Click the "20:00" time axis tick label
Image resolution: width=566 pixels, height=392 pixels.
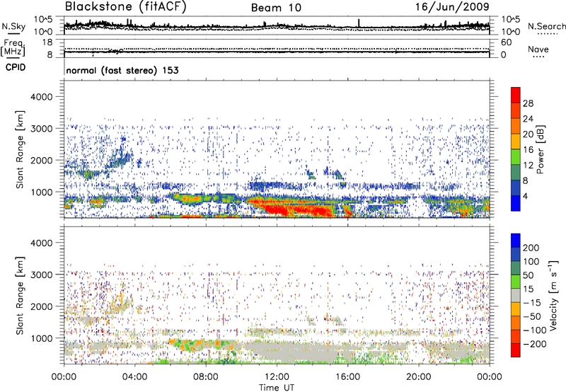click(419, 377)
